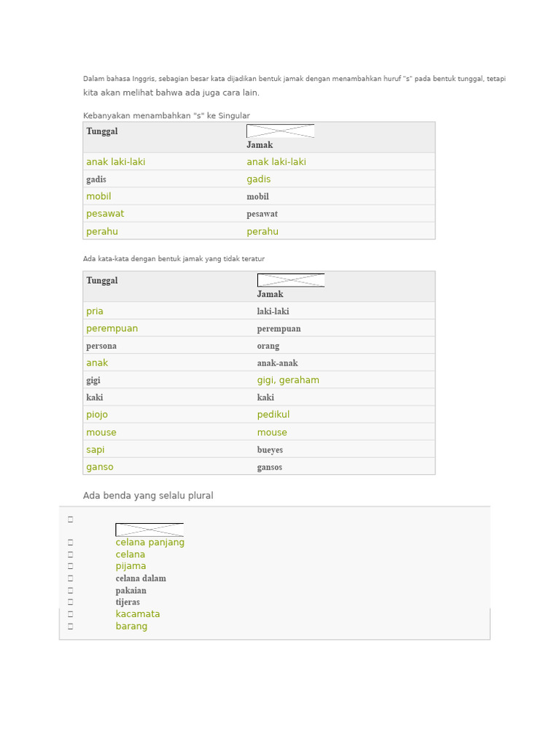Click the bullet marker beside barang

point(71,627)
